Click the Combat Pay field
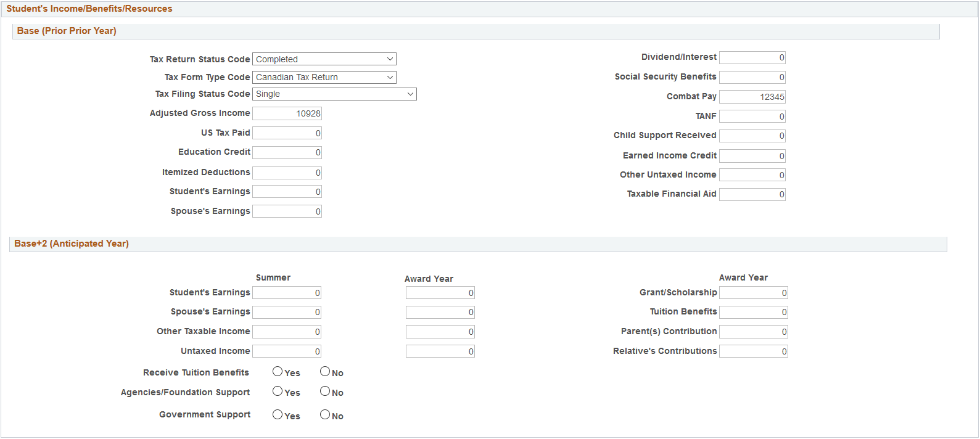Viewport: 980px width, 439px height. click(752, 97)
